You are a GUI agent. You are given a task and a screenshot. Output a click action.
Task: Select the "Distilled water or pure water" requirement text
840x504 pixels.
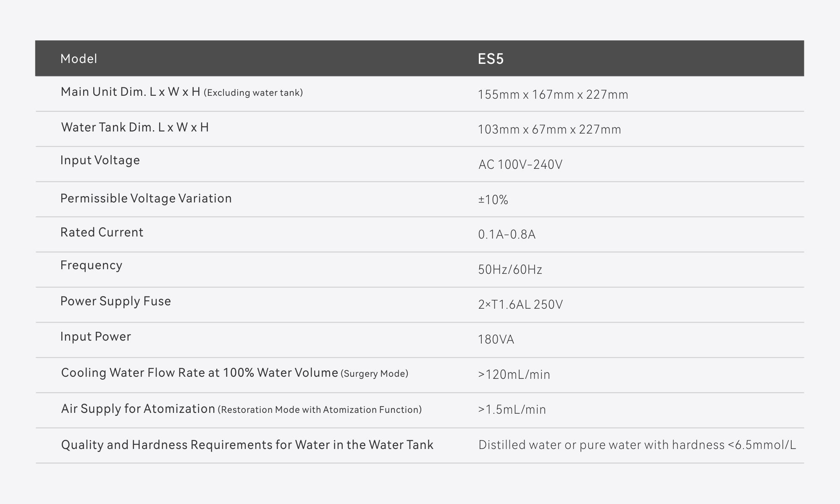point(637,445)
